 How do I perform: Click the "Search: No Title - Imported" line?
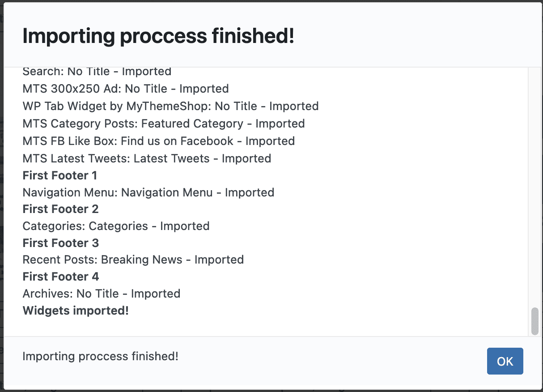pos(97,72)
